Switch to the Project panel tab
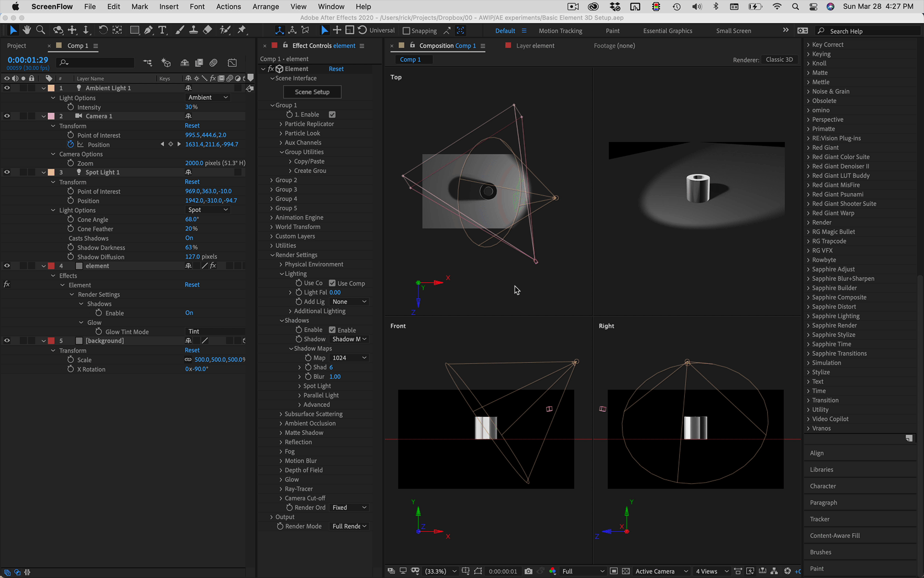The height and width of the screenshot is (578, 924). tap(16, 46)
